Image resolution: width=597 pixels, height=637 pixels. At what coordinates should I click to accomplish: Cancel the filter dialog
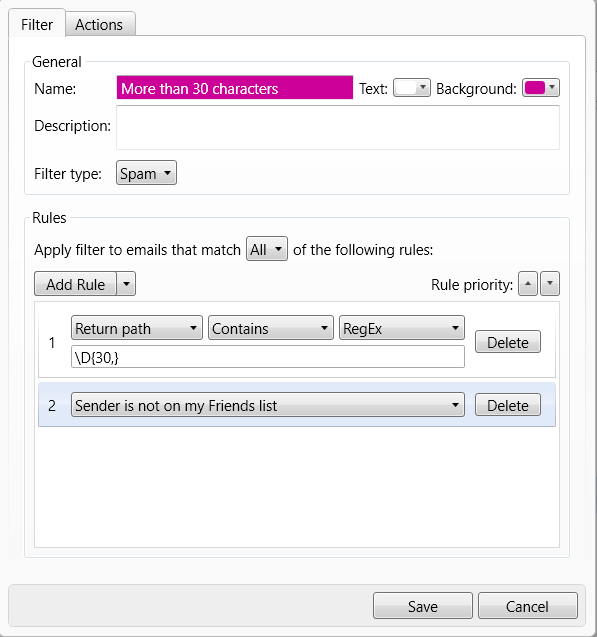pyautogui.click(x=528, y=606)
